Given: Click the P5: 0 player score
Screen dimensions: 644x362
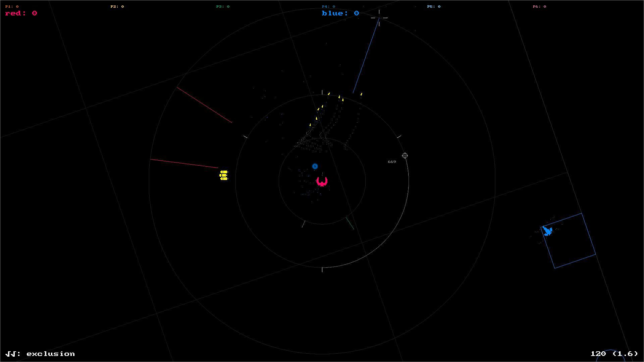Looking at the screenshot, I should (x=434, y=6).
